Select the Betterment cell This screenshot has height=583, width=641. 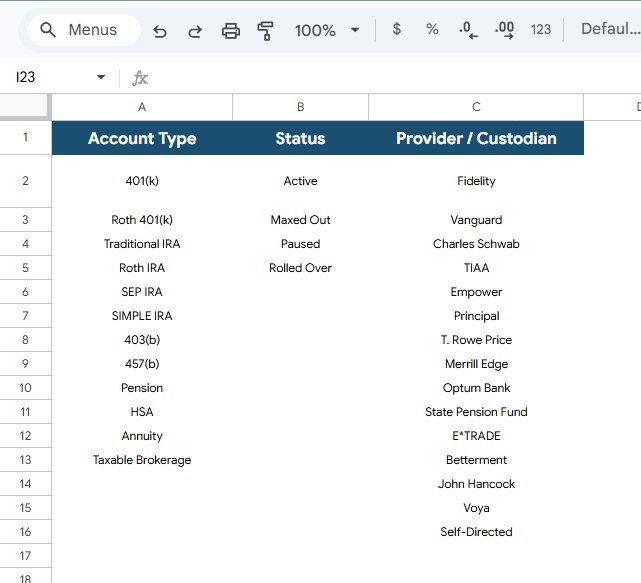476,460
